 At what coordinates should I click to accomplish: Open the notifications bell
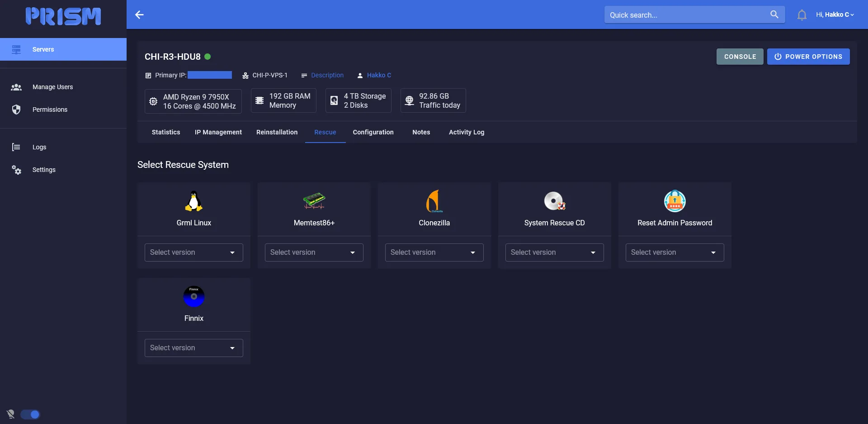802,15
